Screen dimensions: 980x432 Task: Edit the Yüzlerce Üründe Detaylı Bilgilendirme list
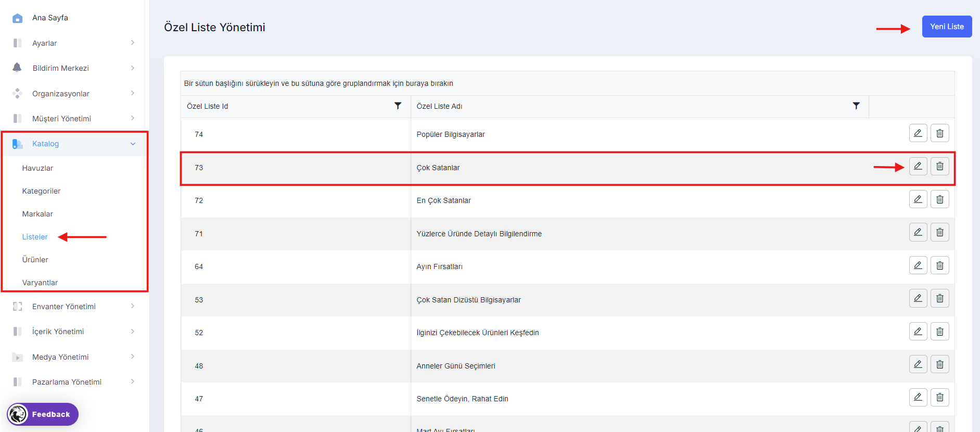918,232
